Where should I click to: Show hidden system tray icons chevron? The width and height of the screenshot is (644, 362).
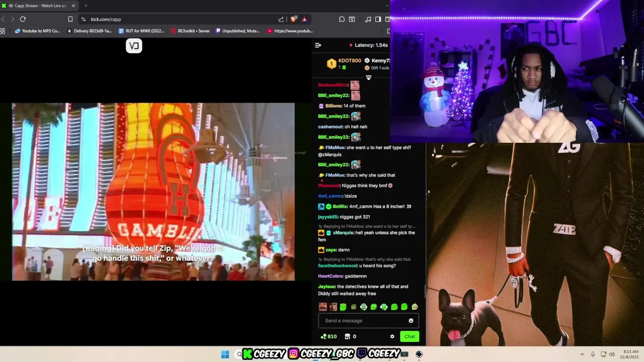coord(582,354)
